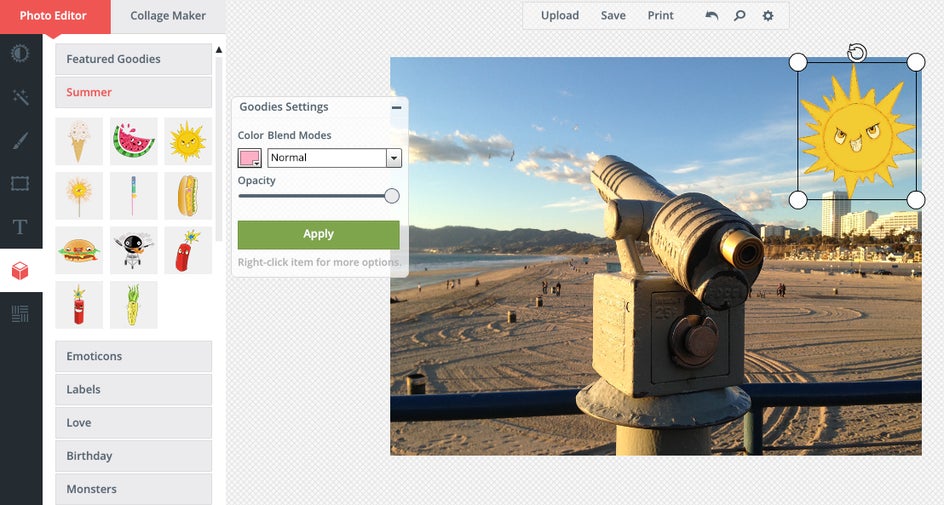Open the textures icon in sidebar
This screenshot has height=505, width=944.
click(20, 314)
